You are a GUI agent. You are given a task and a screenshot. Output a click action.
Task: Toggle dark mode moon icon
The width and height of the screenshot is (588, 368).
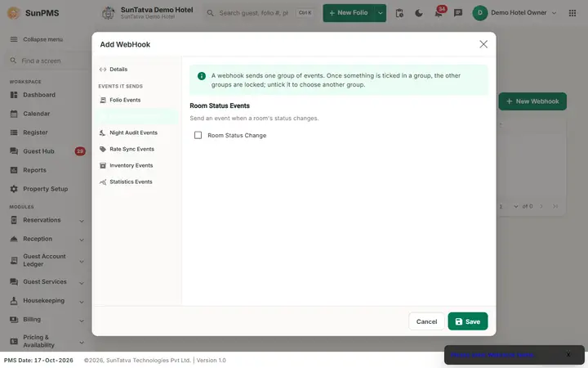click(419, 13)
